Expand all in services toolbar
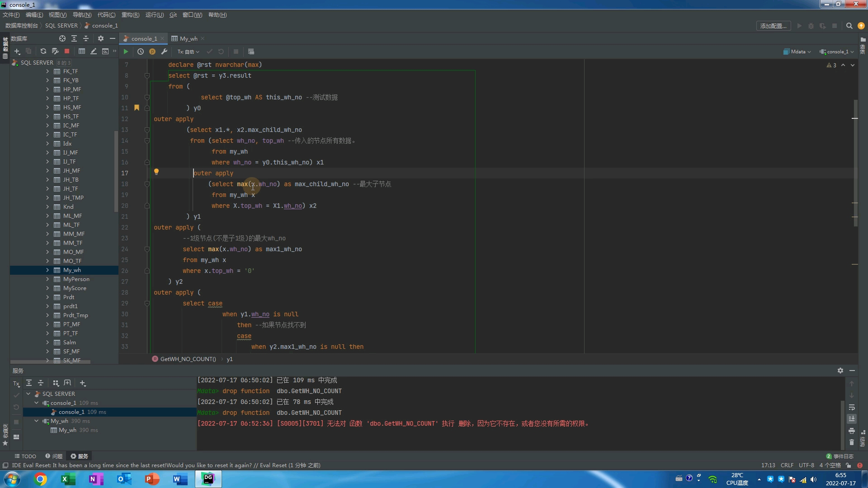This screenshot has height=488, width=868. (x=29, y=383)
